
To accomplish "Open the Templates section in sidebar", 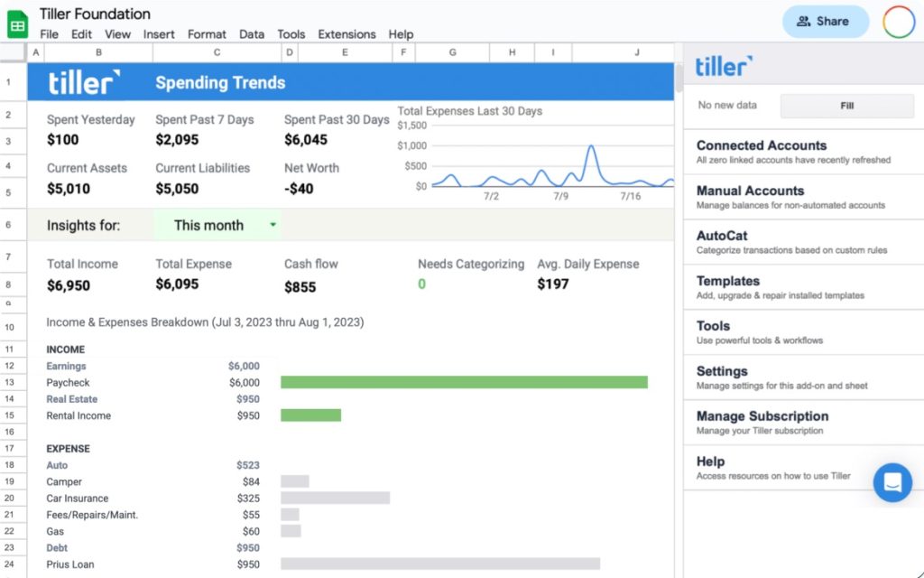I will (727, 281).
